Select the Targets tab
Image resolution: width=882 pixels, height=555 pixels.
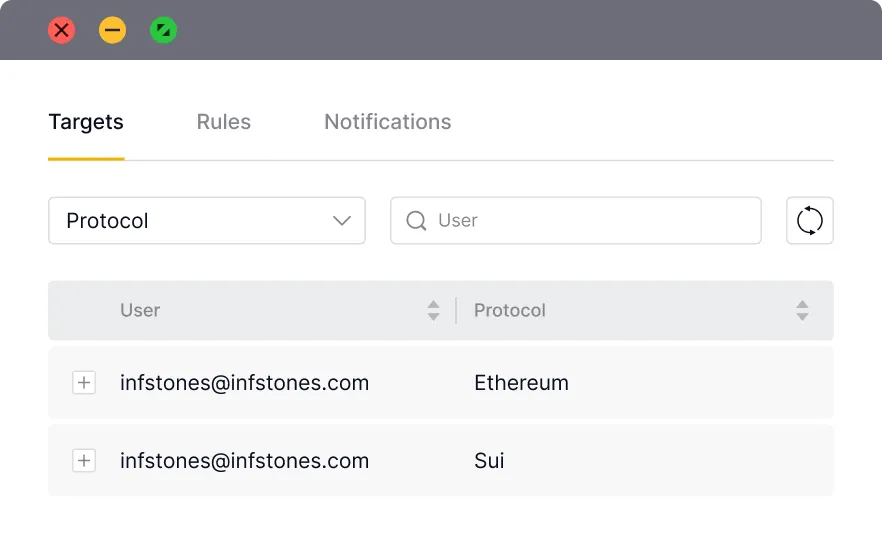(x=86, y=122)
